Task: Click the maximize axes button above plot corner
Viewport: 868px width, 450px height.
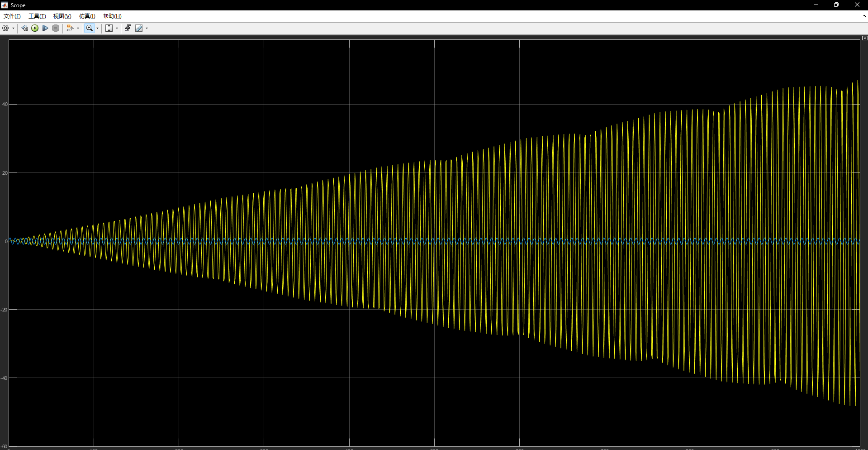Action: pyautogui.click(x=864, y=38)
